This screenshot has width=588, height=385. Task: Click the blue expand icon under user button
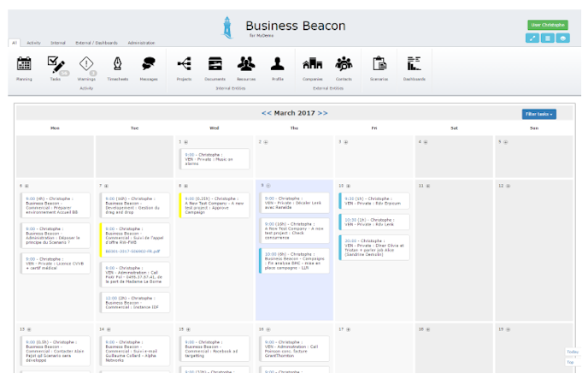click(532, 38)
